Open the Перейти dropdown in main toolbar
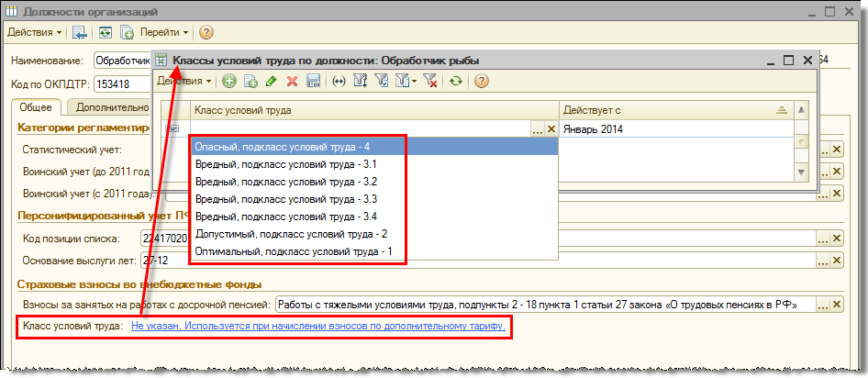 (x=165, y=32)
